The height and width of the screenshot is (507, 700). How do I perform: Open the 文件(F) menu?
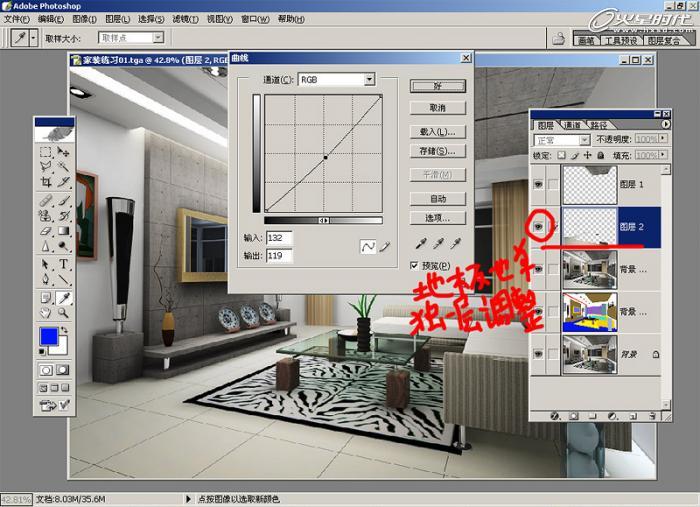pyautogui.click(x=17, y=19)
